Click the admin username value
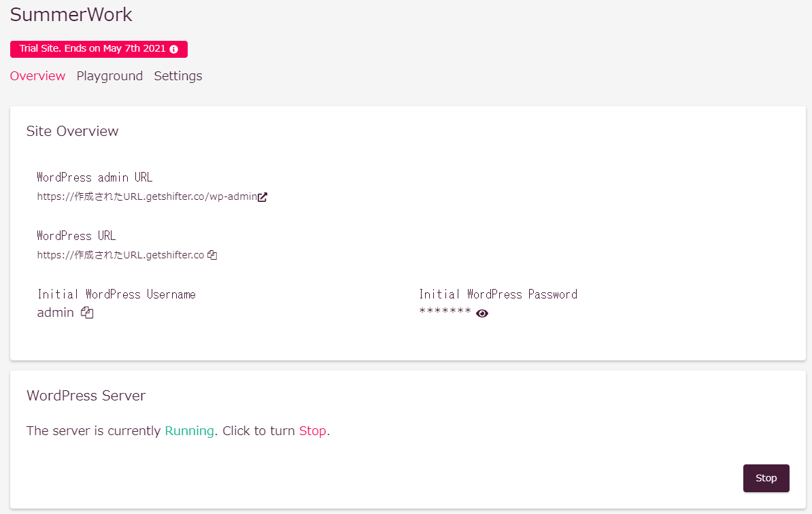This screenshot has width=812, height=514. 55,313
